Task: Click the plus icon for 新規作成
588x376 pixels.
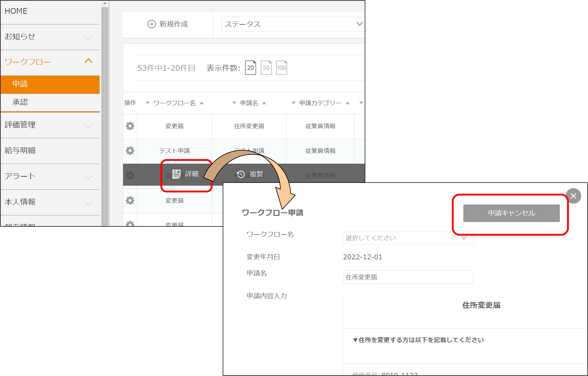Action: [152, 24]
